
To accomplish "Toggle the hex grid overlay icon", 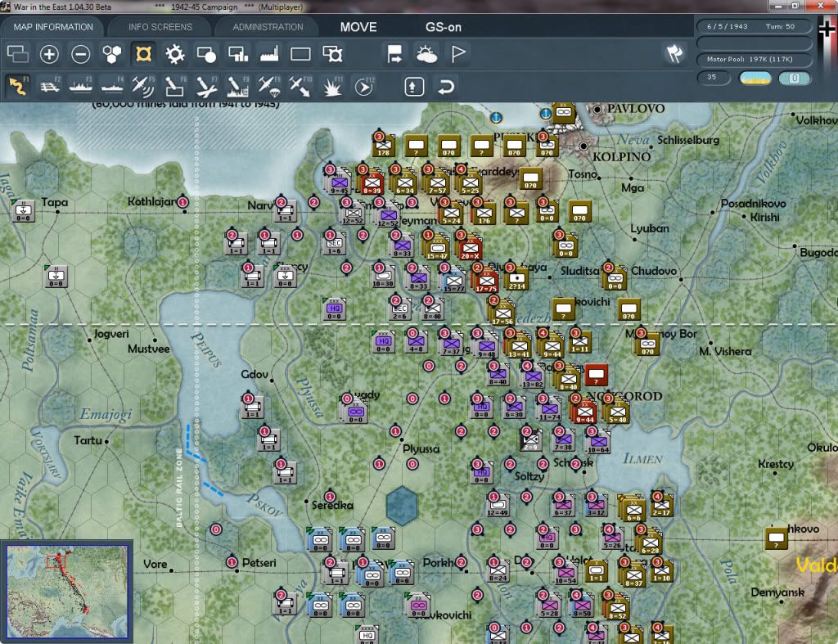I will coord(111,54).
